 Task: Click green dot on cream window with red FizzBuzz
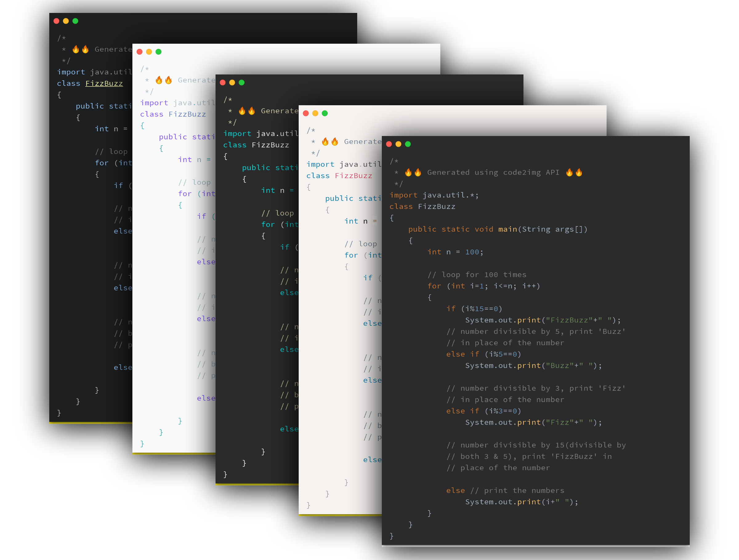[x=325, y=113]
